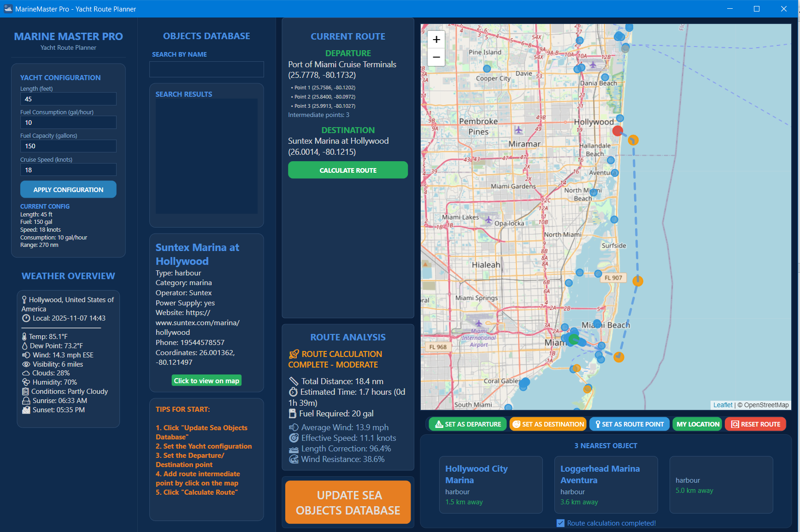This screenshot has height=532, width=800.
Task: Update the sea objects database
Action: [x=348, y=503]
